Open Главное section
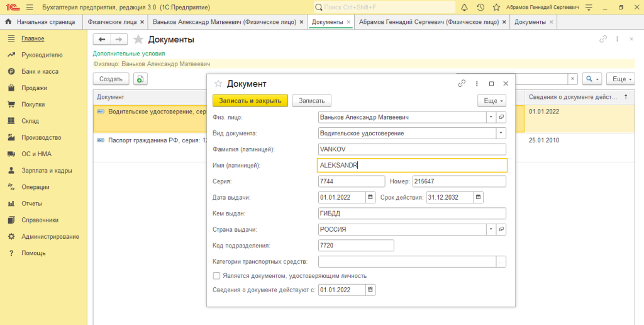The image size is (644, 325). click(x=33, y=38)
